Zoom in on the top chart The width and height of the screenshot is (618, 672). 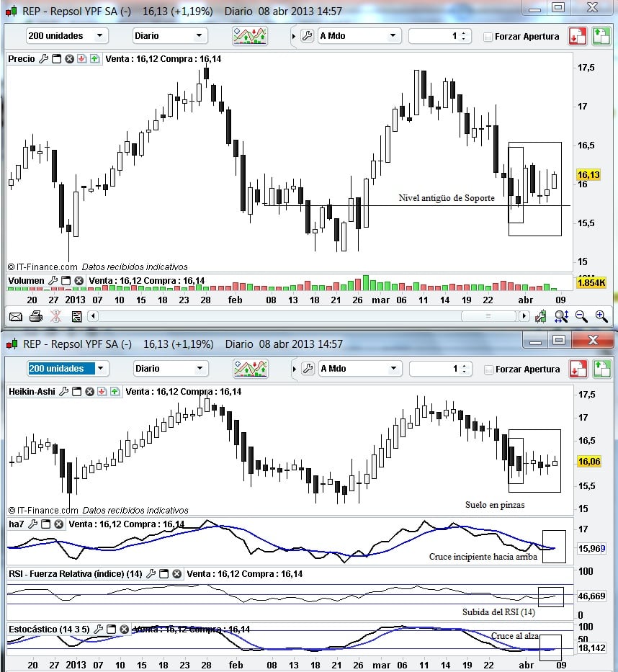point(601,316)
